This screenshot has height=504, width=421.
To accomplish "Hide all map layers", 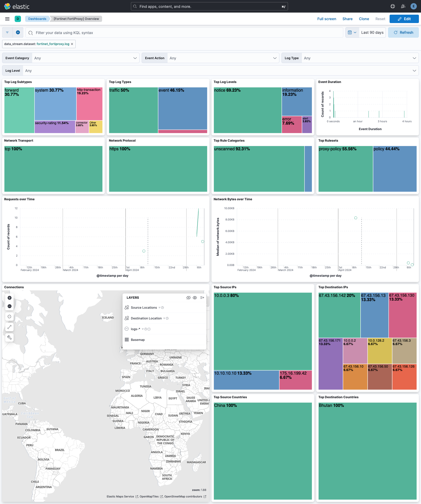I will [188, 298].
